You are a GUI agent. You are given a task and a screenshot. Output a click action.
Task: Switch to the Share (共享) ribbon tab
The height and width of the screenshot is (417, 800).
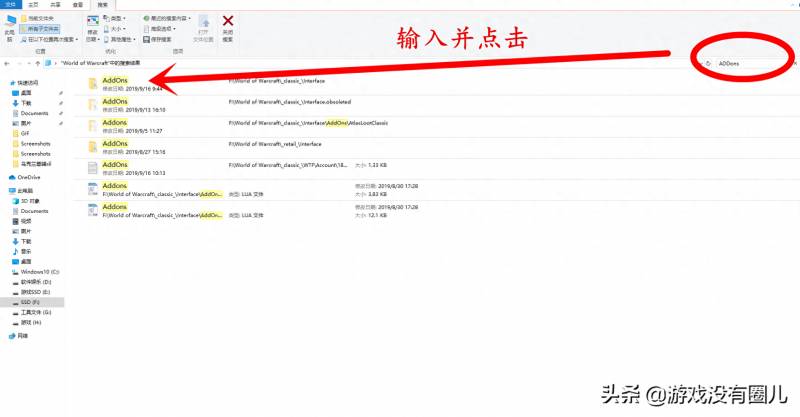[x=55, y=5]
